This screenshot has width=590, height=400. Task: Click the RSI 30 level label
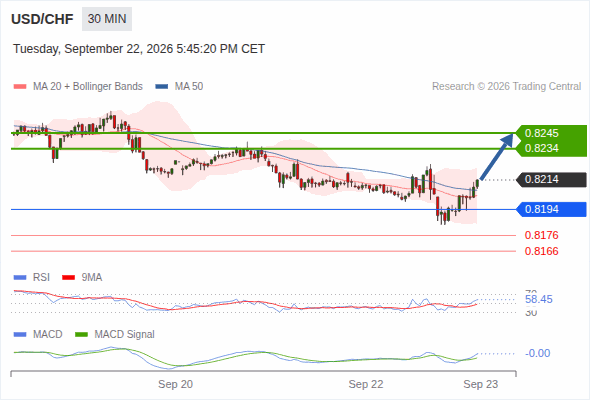(x=531, y=313)
